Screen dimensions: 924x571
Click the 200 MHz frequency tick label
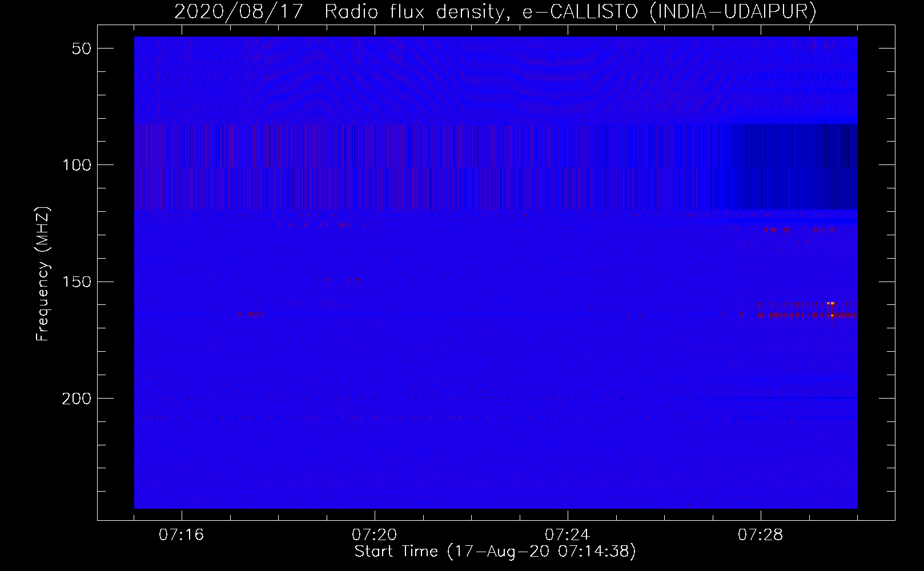(x=77, y=398)
